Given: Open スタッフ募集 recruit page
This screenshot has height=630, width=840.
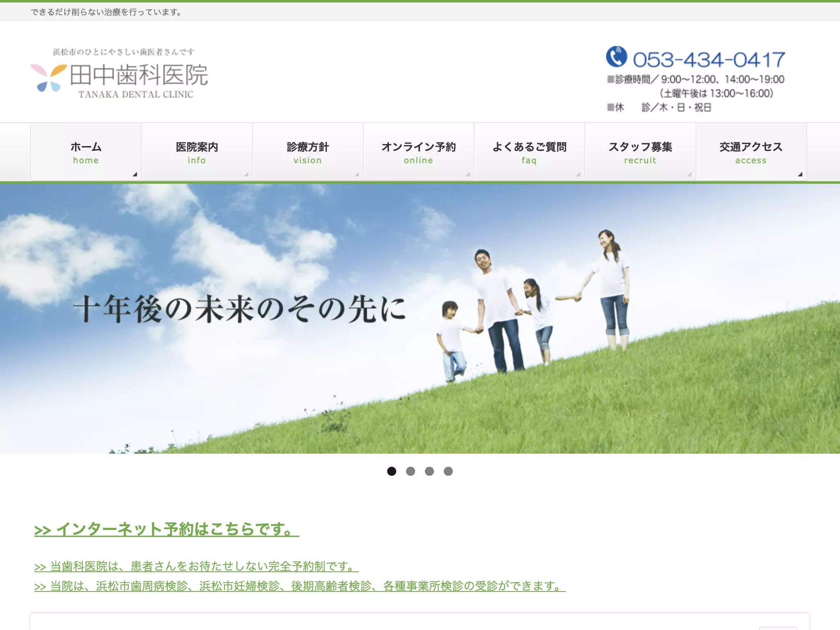Looking at the screenshot, I should 640,152.
